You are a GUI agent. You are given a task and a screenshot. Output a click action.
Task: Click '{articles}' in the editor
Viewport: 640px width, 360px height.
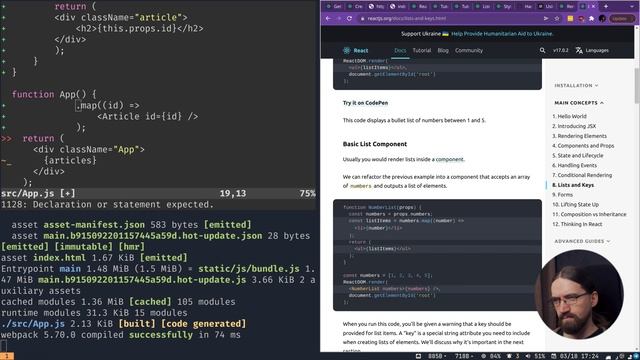70,160
